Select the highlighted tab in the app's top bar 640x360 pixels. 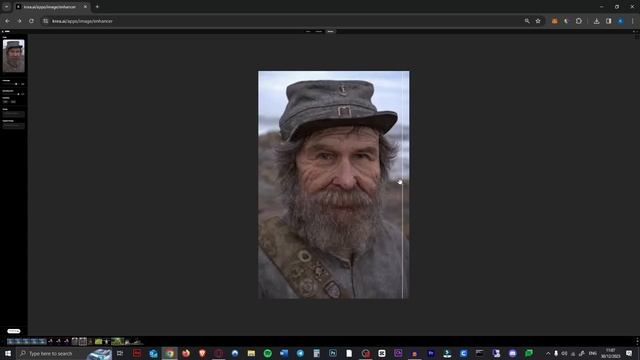[x=331, y=31]
